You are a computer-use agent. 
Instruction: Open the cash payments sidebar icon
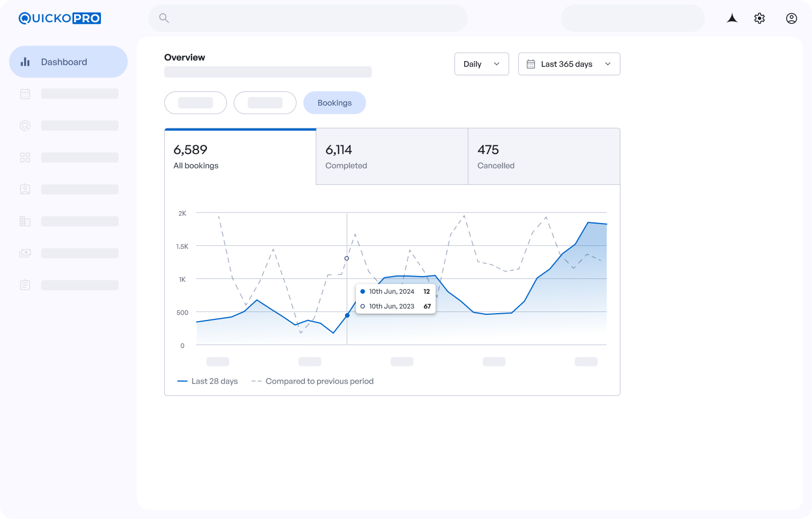[25, 253]
